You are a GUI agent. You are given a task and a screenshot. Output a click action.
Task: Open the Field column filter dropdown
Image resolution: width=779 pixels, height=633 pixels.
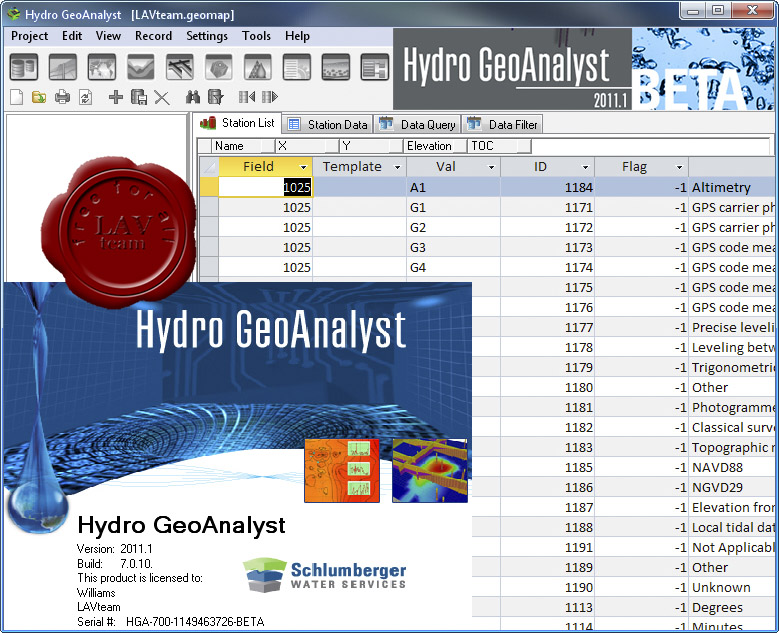point(303,167)
